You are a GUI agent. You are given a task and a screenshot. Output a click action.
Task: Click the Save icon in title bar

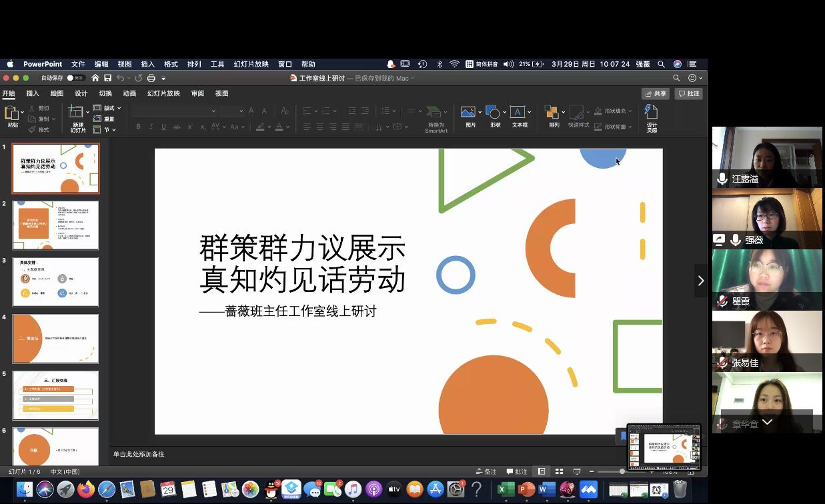tap(107, 78)
